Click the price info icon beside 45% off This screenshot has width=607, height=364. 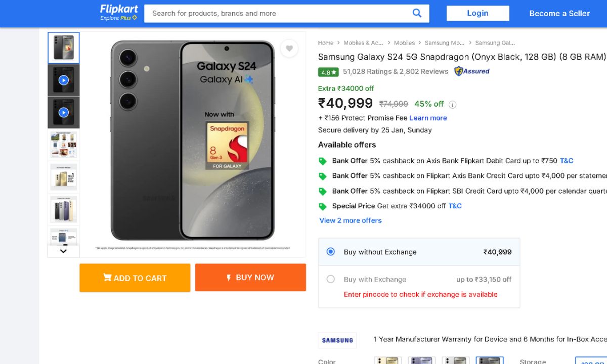(x=453, y=105)
